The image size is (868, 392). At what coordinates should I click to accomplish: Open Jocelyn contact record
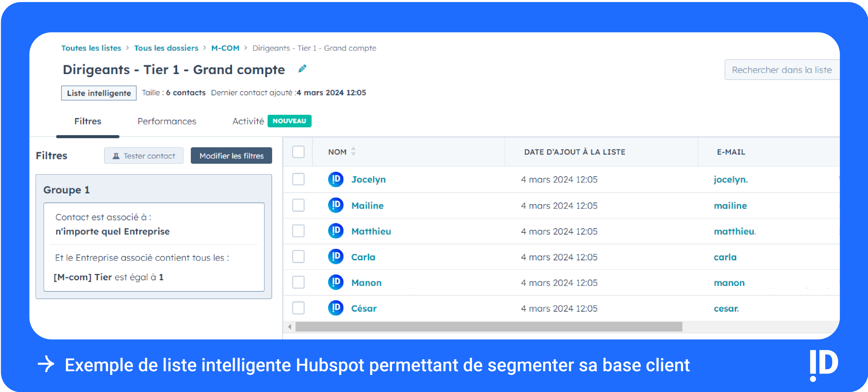click(368, 180)
